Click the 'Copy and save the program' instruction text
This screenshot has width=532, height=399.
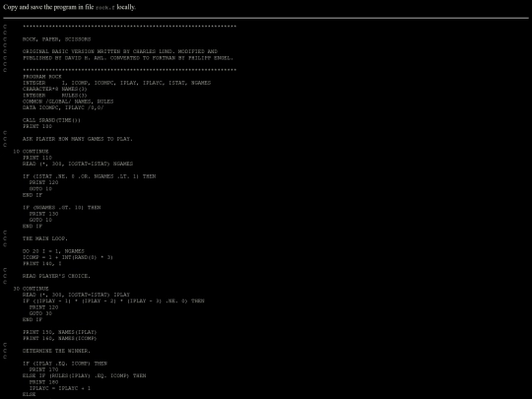[70, 7]
